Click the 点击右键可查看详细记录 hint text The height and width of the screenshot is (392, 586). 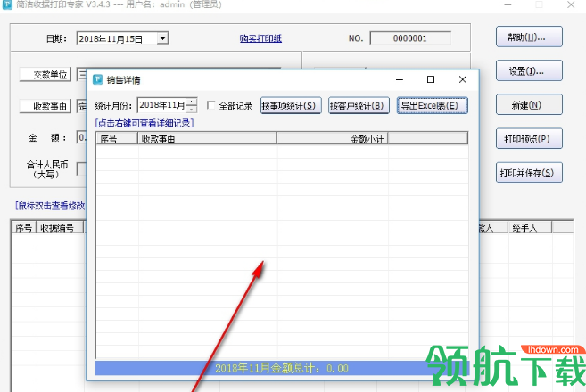[144, 123]
